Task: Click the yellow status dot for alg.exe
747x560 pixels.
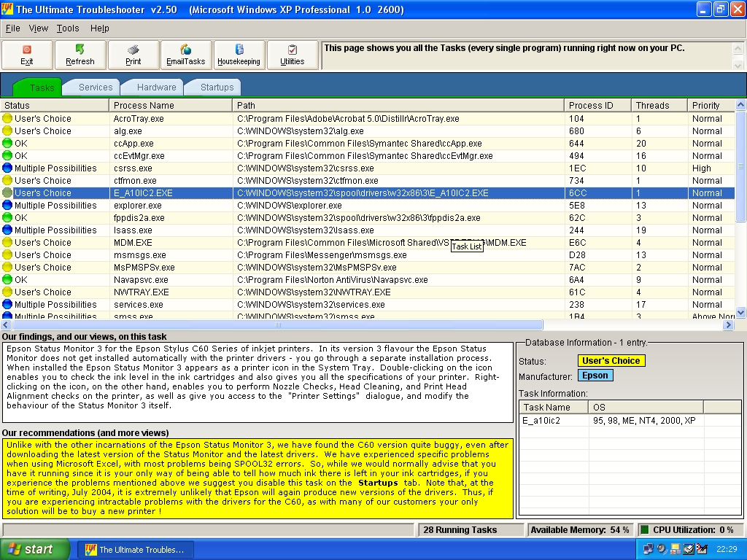Action: [x=7, y=131]
